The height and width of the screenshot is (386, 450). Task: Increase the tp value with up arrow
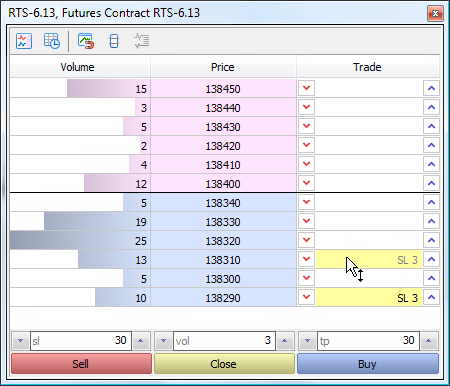[429, 341]
